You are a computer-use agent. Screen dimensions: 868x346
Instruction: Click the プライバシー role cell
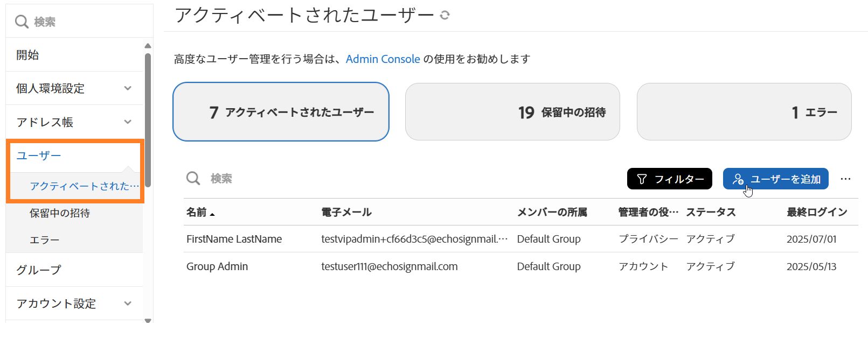coord(648,239)
